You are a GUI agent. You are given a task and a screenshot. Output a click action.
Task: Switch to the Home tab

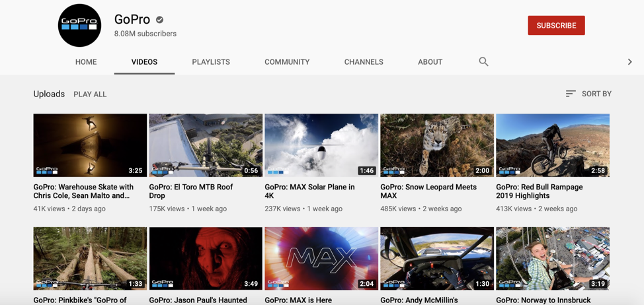pyautogui.click(x=86, y=62)
